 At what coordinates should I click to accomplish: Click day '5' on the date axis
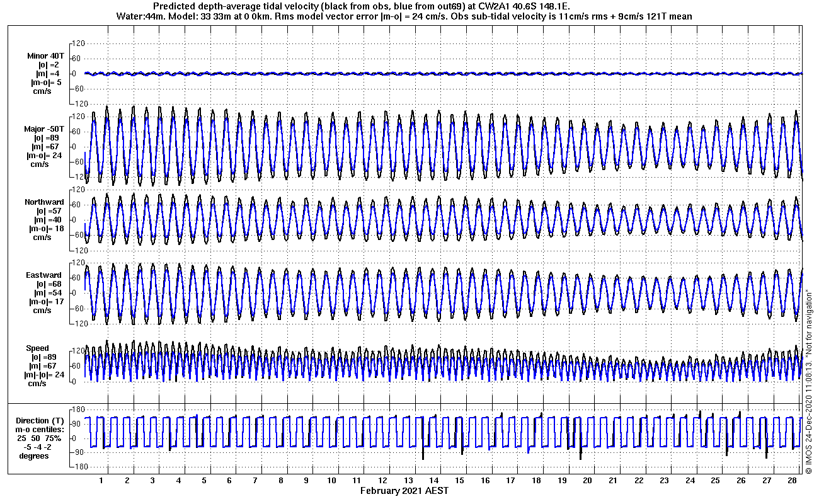tap(203, 481)
